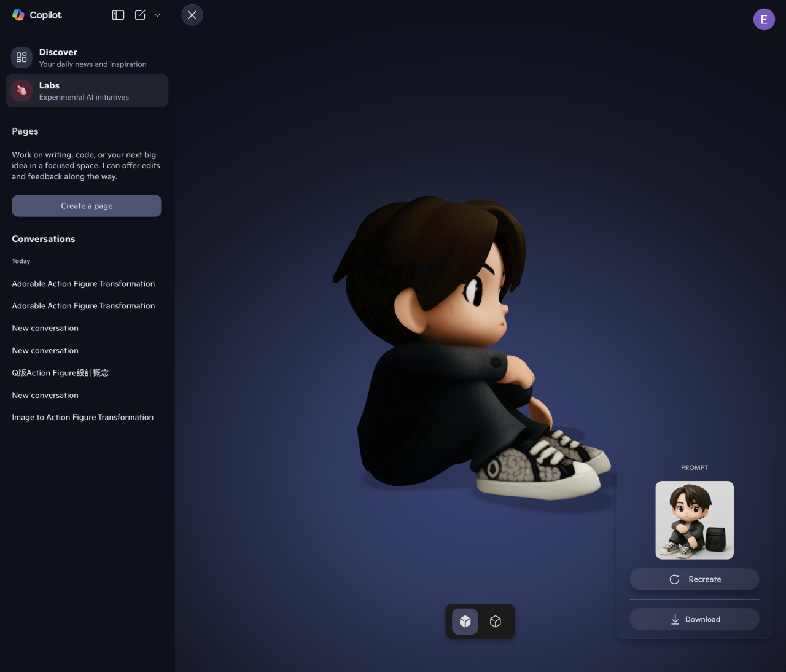The image size is (786, 672).
Task: Start a new chat using the compose icon
Action: pyautogui.click(x=139, y=15)
